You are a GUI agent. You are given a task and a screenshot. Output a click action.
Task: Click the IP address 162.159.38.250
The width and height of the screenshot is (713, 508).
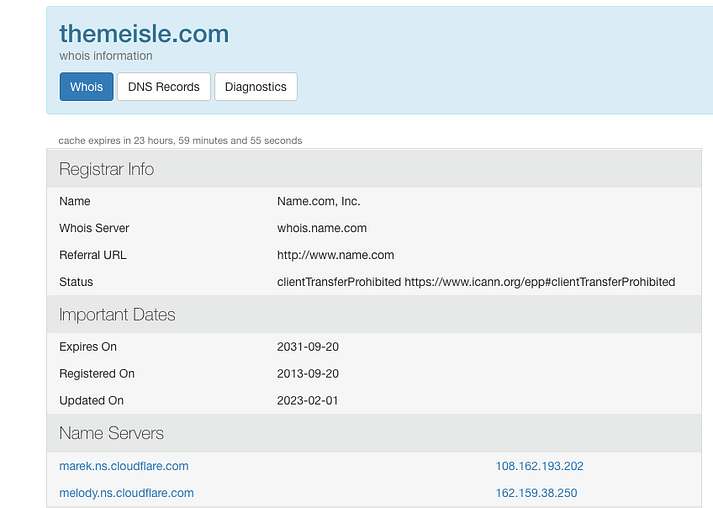click(x=537, y=493)
